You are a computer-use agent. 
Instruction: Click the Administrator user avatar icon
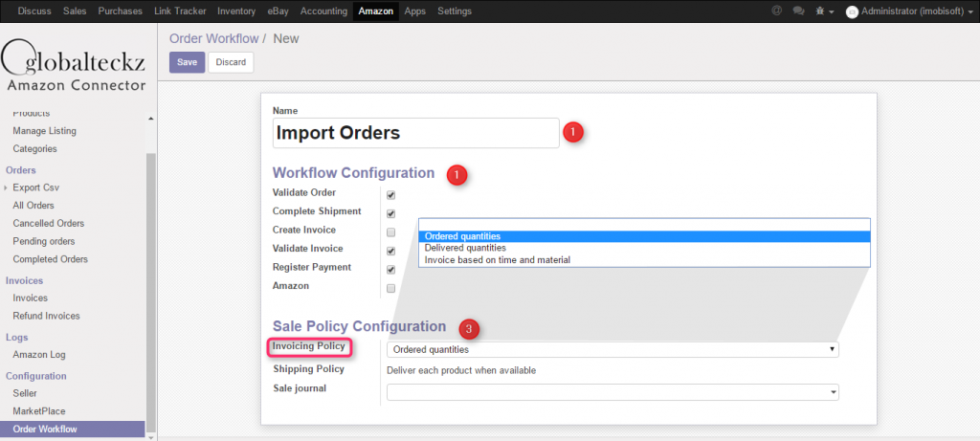(852, 11)
